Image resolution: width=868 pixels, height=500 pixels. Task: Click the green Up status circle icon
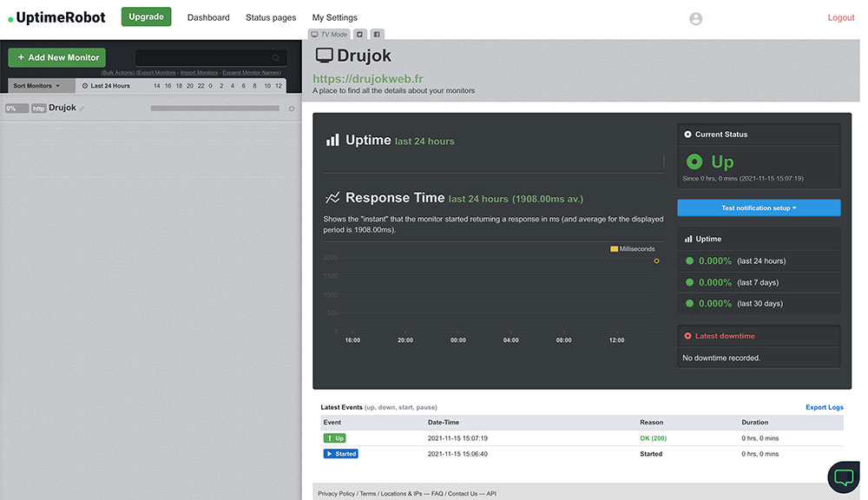click(694, 161)
